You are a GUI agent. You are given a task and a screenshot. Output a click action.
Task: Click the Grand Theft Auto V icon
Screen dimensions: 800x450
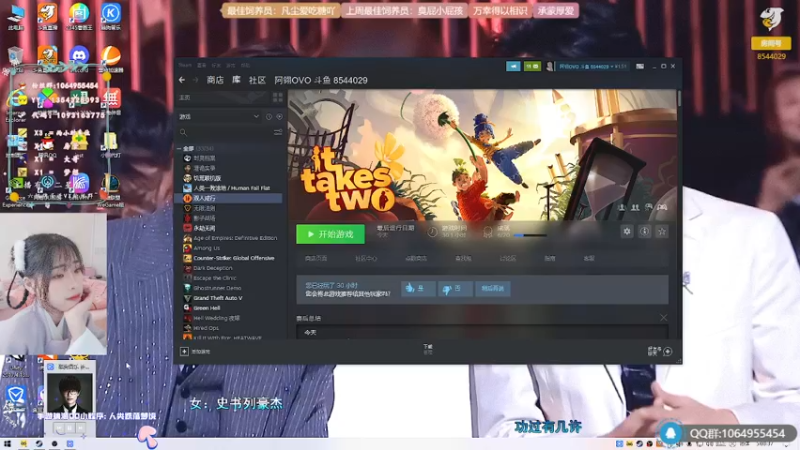(187, 298)
